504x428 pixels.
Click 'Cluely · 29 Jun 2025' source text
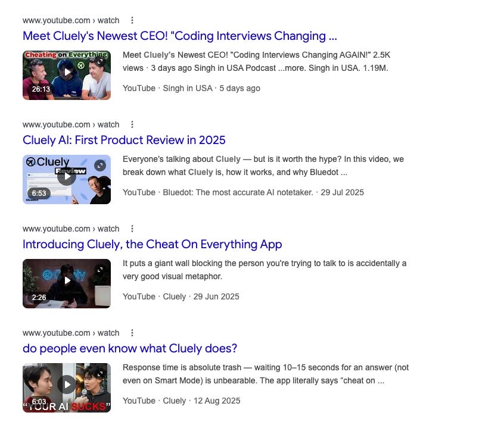pos(201,296)
